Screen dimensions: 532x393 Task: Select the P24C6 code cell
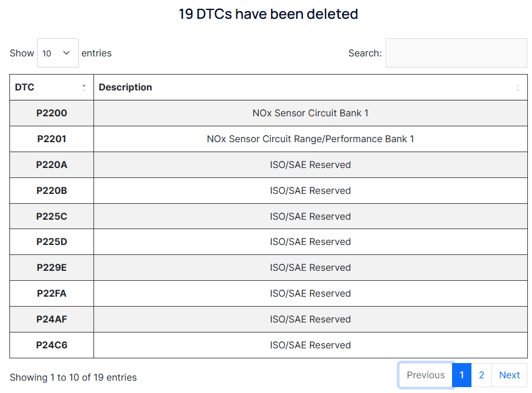[x=52, y=345]
